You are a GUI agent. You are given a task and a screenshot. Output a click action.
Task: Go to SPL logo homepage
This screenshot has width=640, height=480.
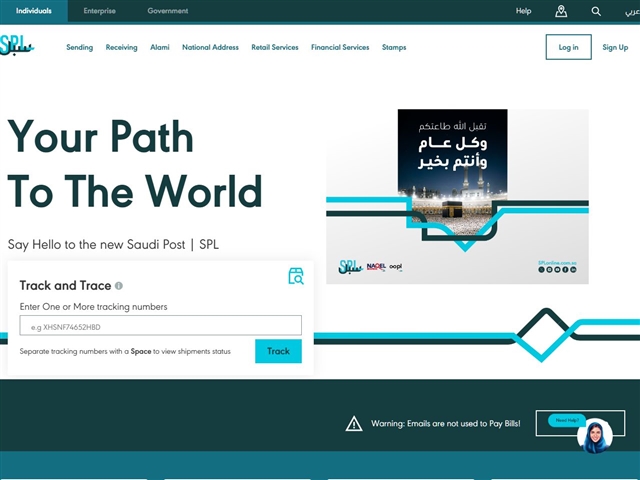pos(17,46)
